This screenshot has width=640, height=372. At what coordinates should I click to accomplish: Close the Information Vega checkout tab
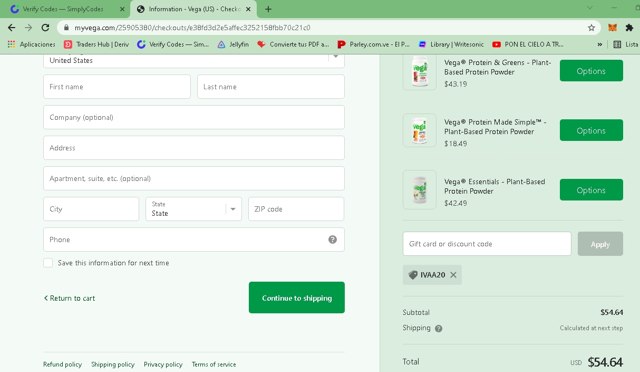pos(248,9)
